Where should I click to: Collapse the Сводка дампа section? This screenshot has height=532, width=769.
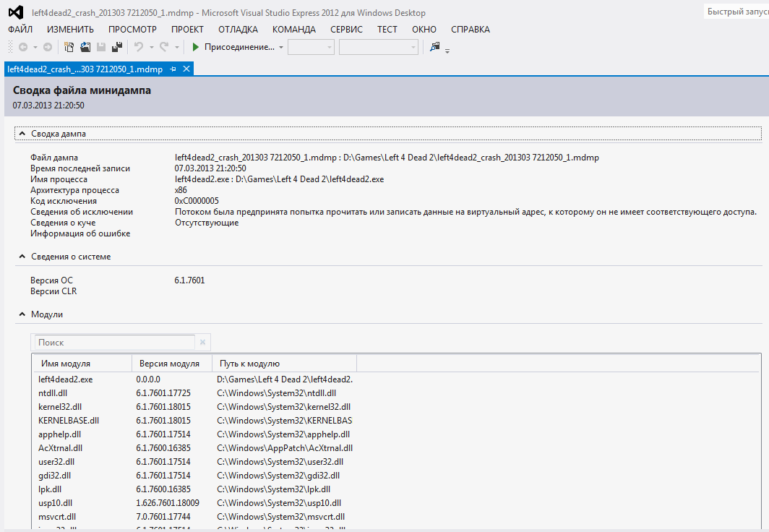22,134
